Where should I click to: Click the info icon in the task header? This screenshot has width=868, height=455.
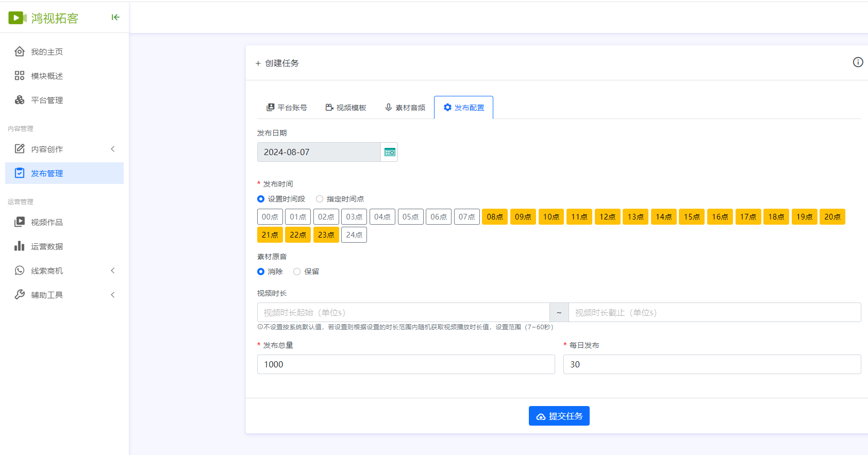(x=858, y=62)
